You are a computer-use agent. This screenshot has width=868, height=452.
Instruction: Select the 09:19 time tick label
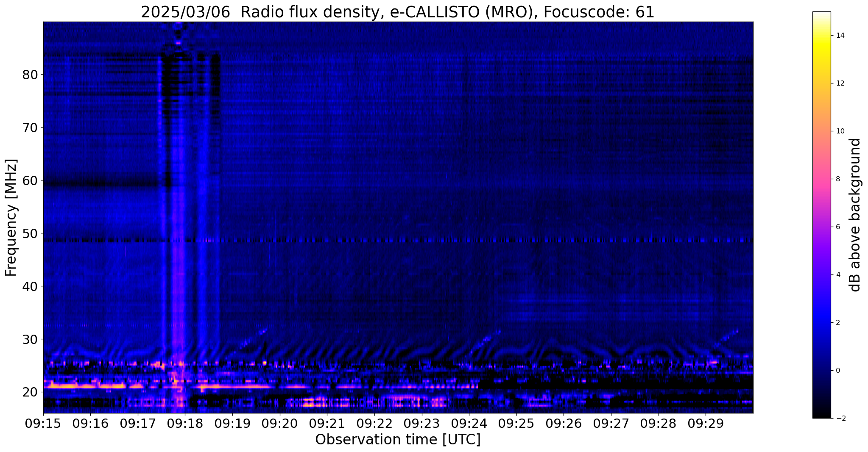pos(232,423)
